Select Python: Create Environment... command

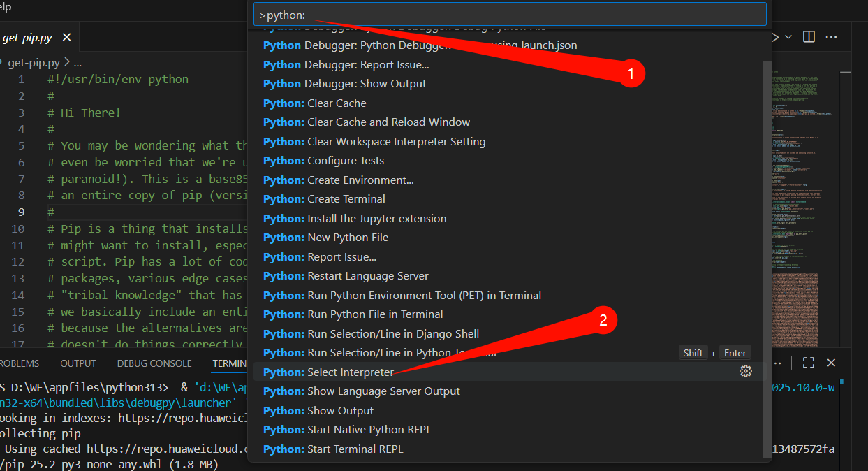pyautogui.click(x=510, y=180)
